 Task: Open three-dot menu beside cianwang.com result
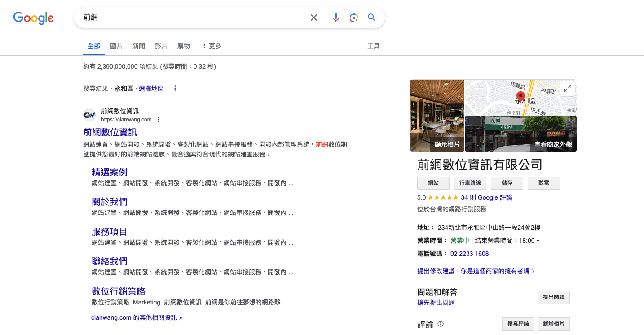(158, 120)
